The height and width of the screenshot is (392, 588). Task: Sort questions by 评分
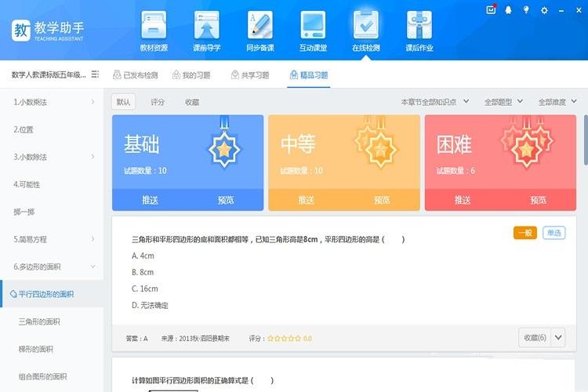(158, 102)
